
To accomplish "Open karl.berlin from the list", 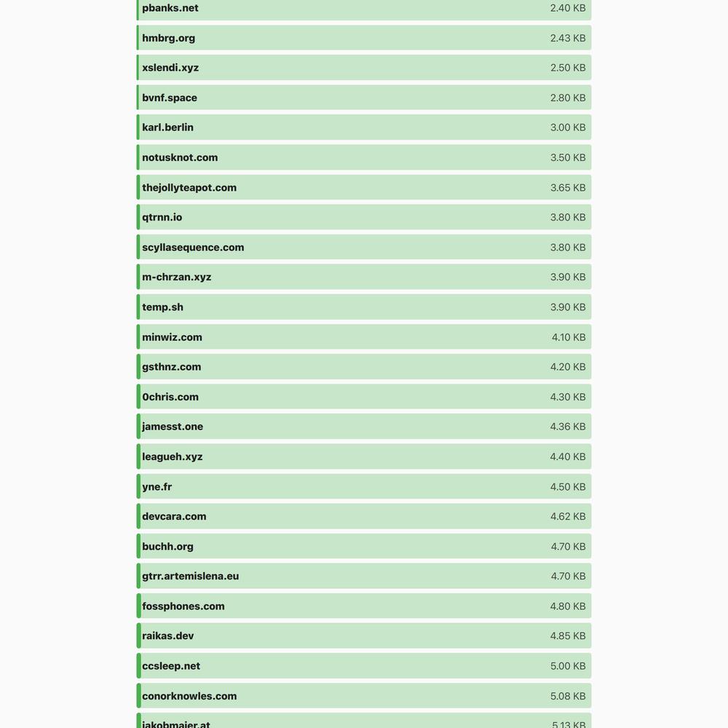I will (167, 127).
